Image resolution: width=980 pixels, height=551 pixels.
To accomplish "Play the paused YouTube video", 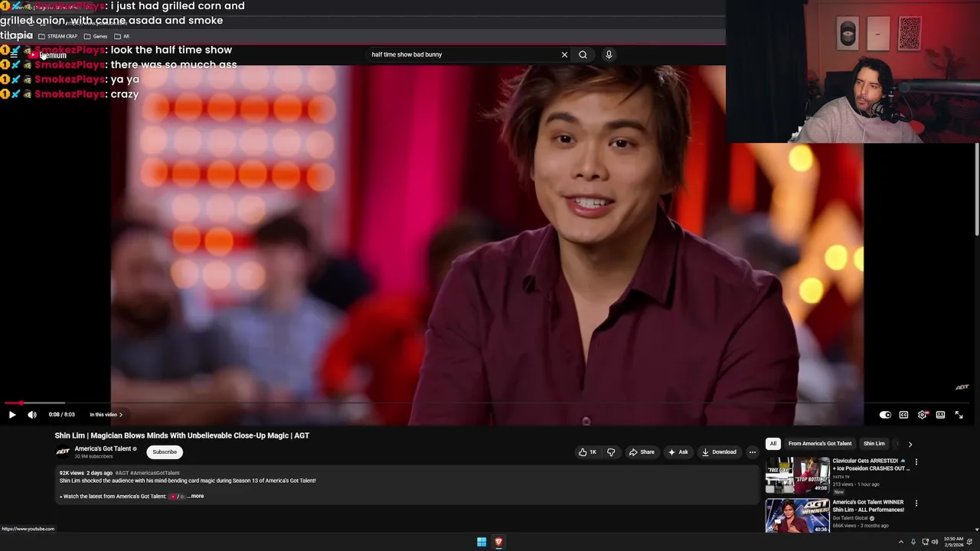I will pyautogui.click(x=12, y=415).
